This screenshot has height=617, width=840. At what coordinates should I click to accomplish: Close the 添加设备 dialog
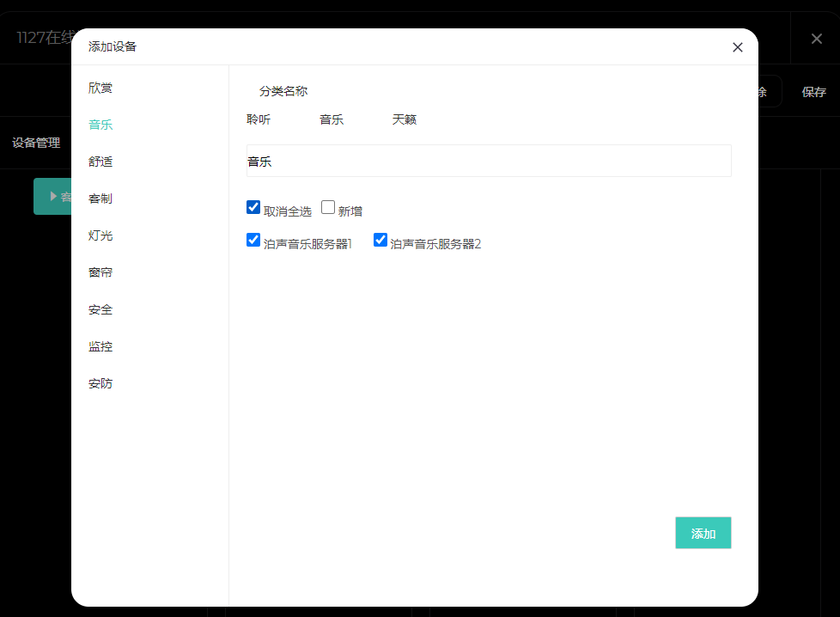tap(737, 47)
